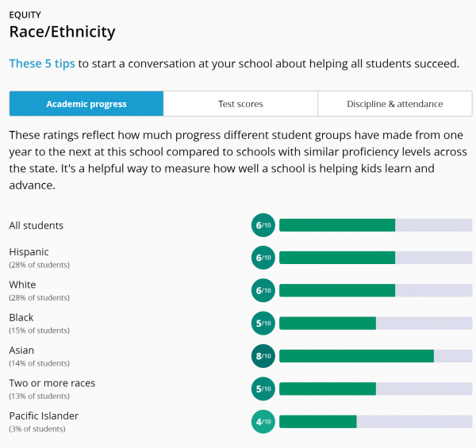Click the All students 6/10 rating badge
The image size is (476, 448).
pyautogui.click(x=263, y=225)
